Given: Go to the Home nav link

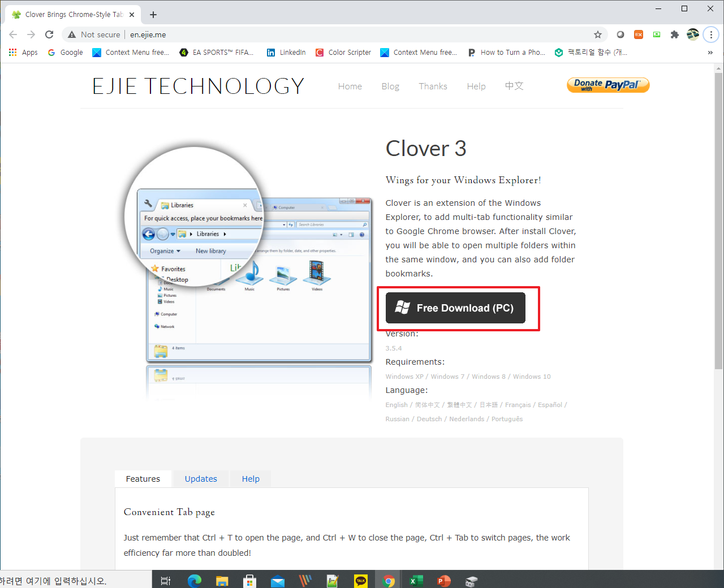Looking at the screenshot, I should 350,86.
